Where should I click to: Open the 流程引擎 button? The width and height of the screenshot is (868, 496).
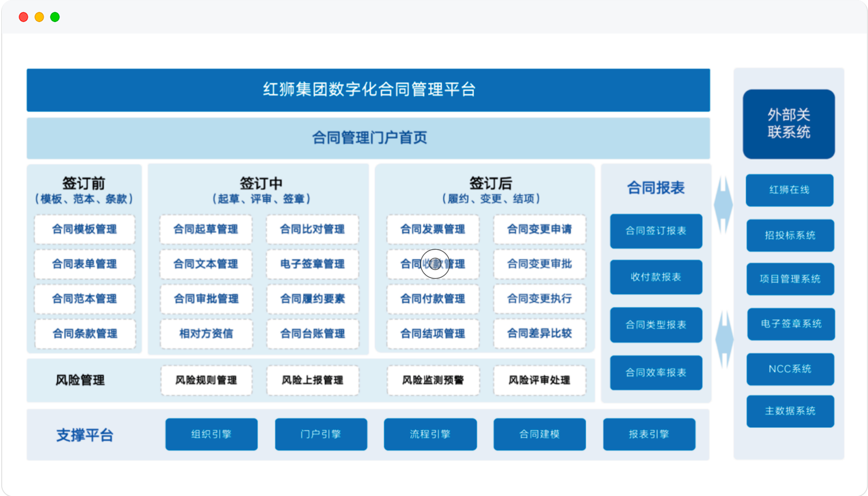tap(430, 434)
